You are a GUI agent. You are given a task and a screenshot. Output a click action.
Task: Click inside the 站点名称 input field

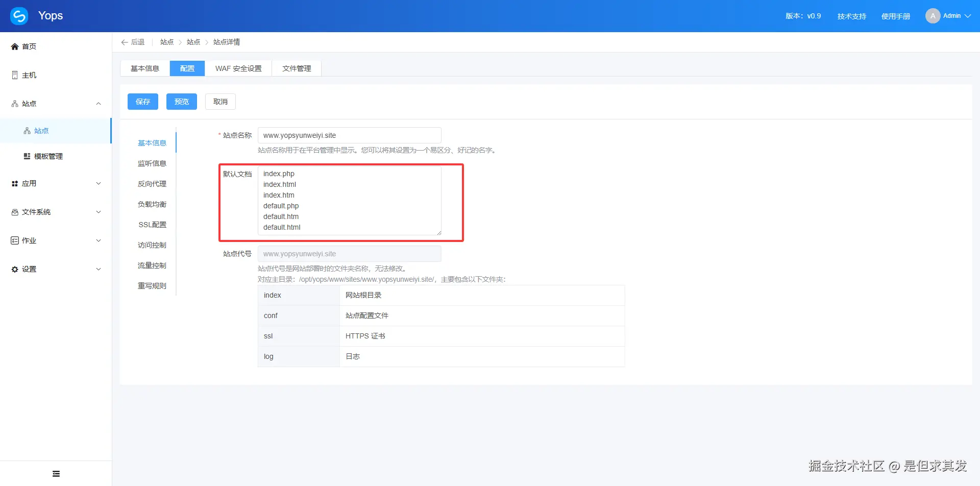pyautogui.click(x=349, y=135)
